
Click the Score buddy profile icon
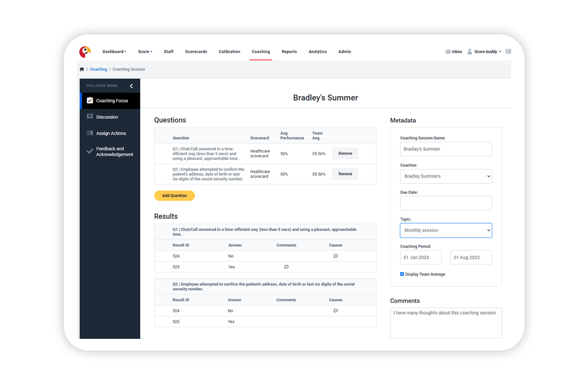[469, 51]
